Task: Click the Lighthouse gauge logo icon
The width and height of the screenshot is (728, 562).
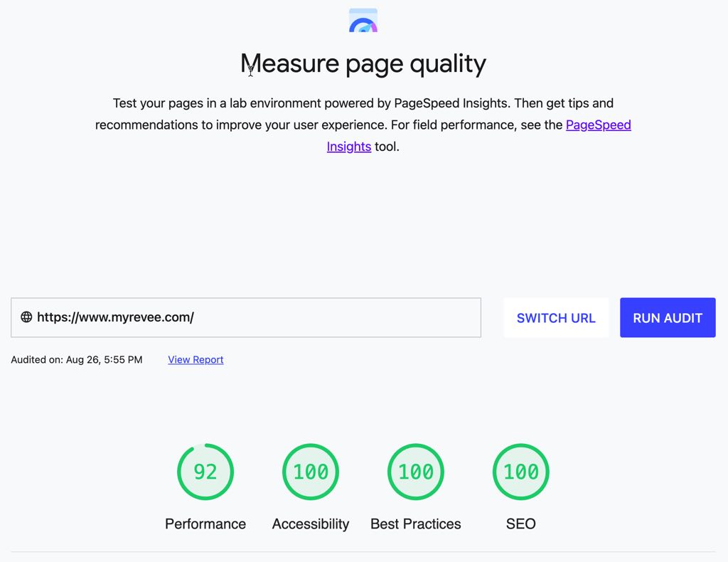Action: point(363,20)
